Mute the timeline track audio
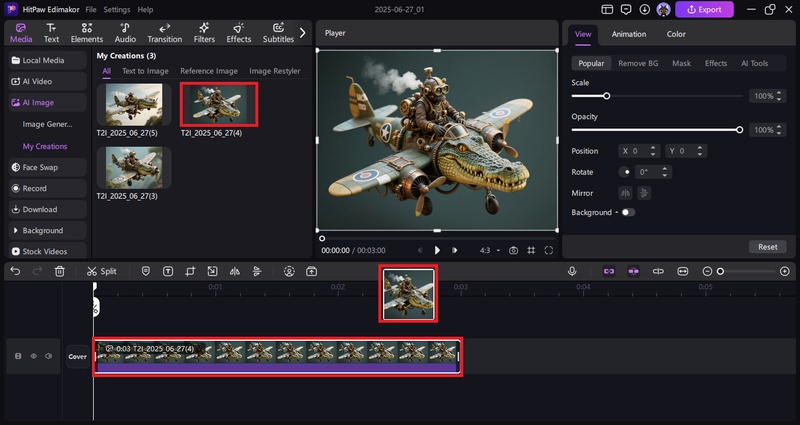 click(x=48, y=356)
